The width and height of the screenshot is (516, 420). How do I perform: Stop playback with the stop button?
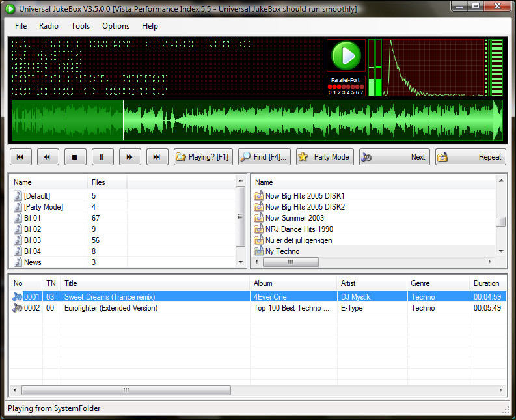(x=75, y=157)
